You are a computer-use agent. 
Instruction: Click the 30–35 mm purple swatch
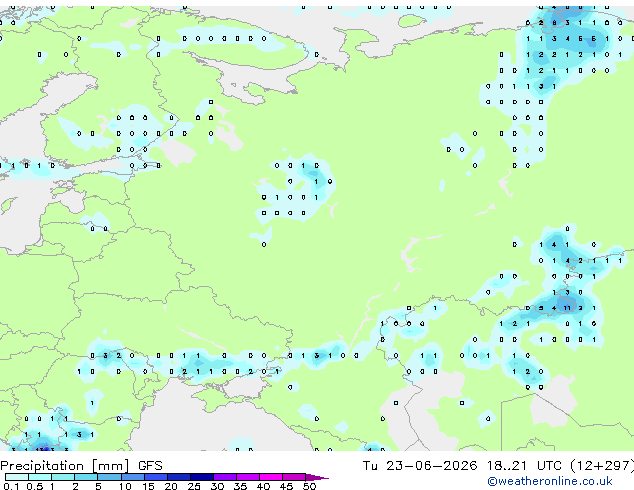tap(225, 477)
